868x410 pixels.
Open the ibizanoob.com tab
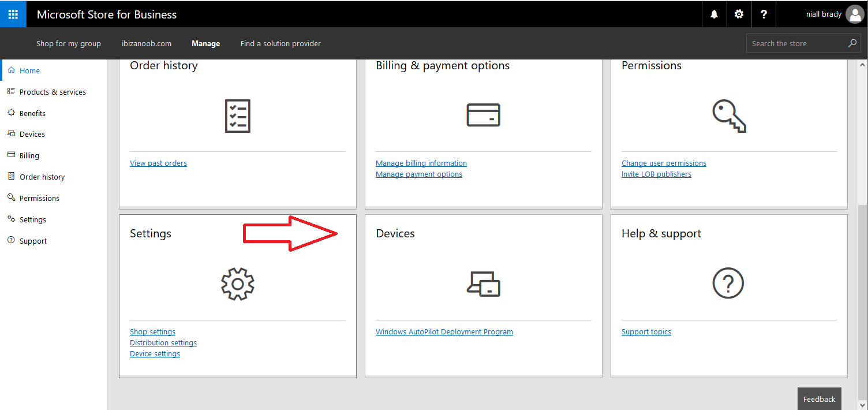(x=147, y=43)
